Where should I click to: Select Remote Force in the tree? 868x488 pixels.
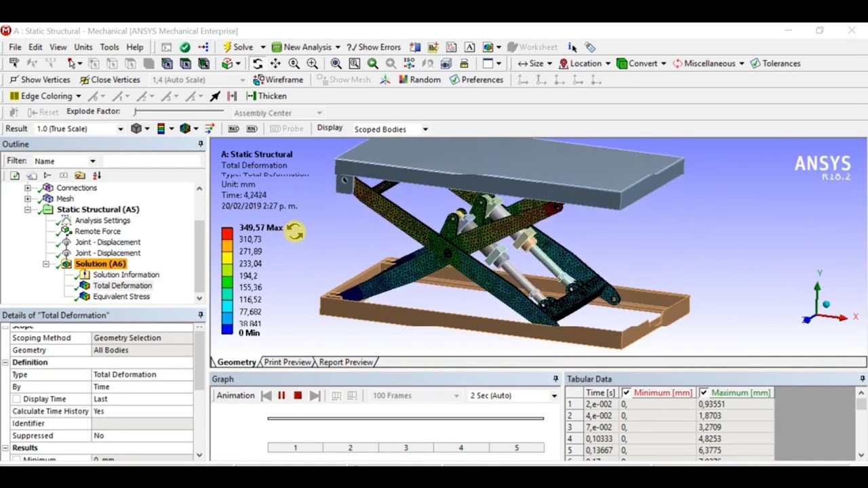98,231
